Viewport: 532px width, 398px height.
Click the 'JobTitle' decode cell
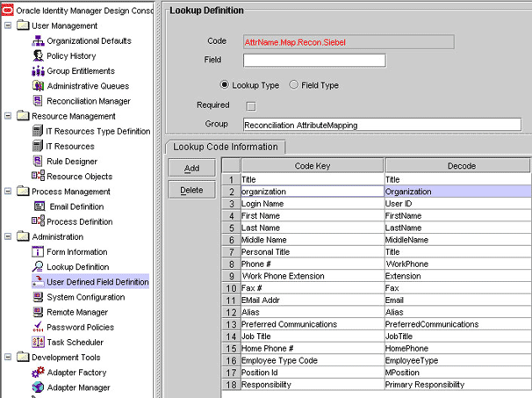point(457,336)
